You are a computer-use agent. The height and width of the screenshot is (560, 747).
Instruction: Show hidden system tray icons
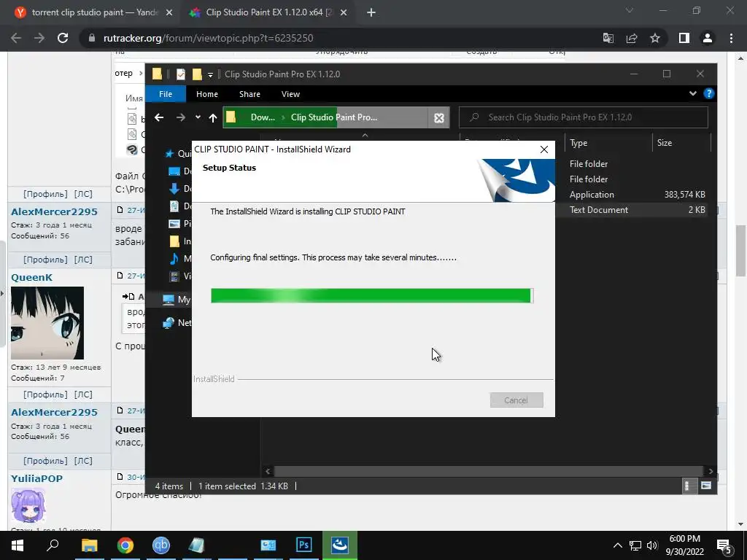pos(617,545)
